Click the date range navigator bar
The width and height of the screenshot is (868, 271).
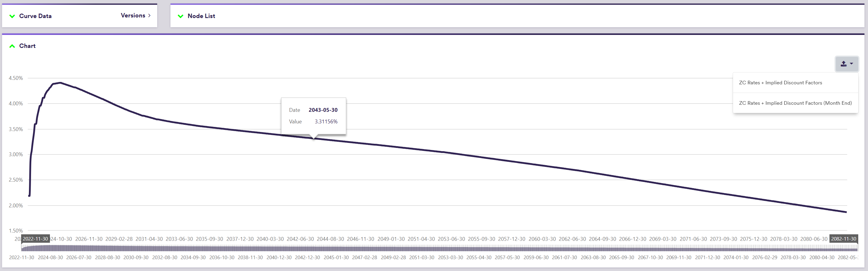click(438, 249)
